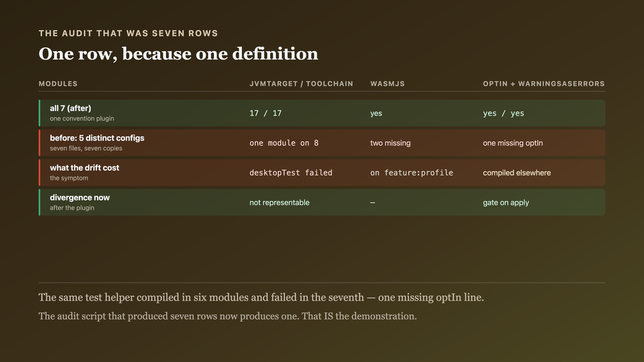Select the WASMJS column header
Screen dimensions: 644x362
coord(387,84)
